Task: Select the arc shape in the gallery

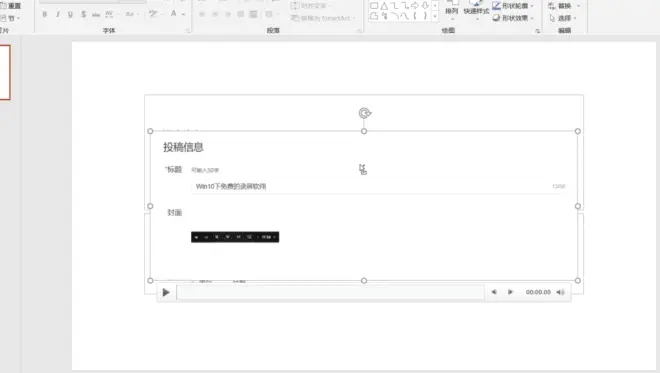Action: [x=394, y=16]
